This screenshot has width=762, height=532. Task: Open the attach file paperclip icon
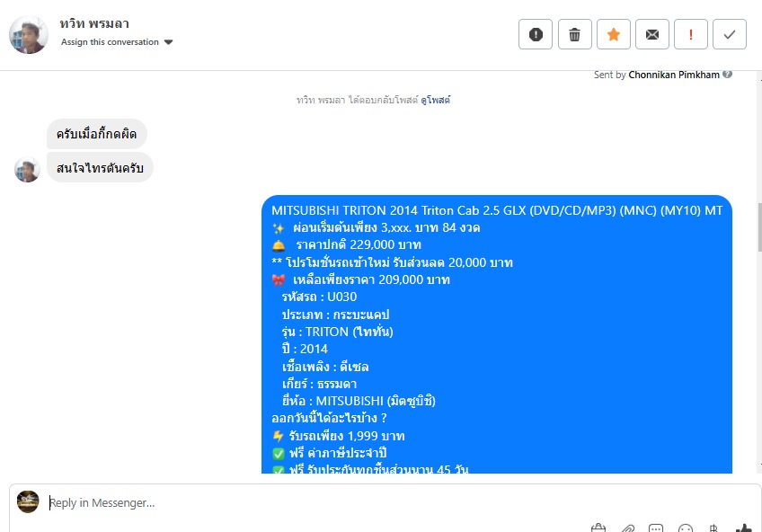[628, 528]
